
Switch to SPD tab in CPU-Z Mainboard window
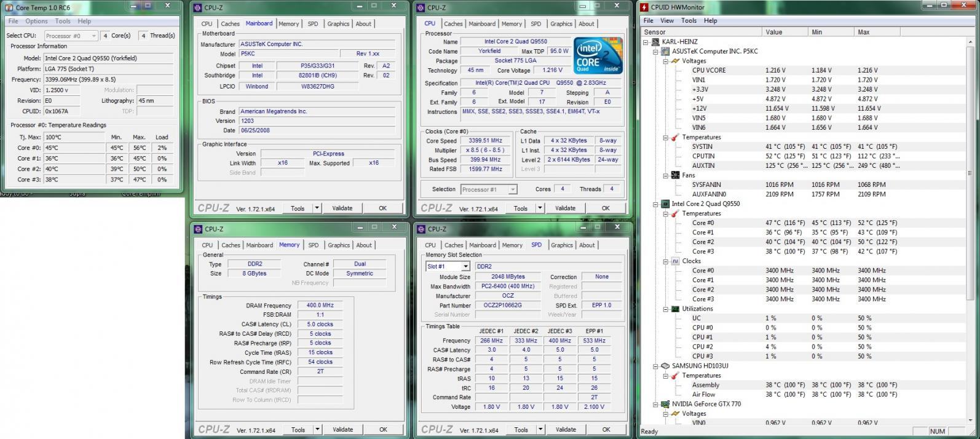click(313, 24)
